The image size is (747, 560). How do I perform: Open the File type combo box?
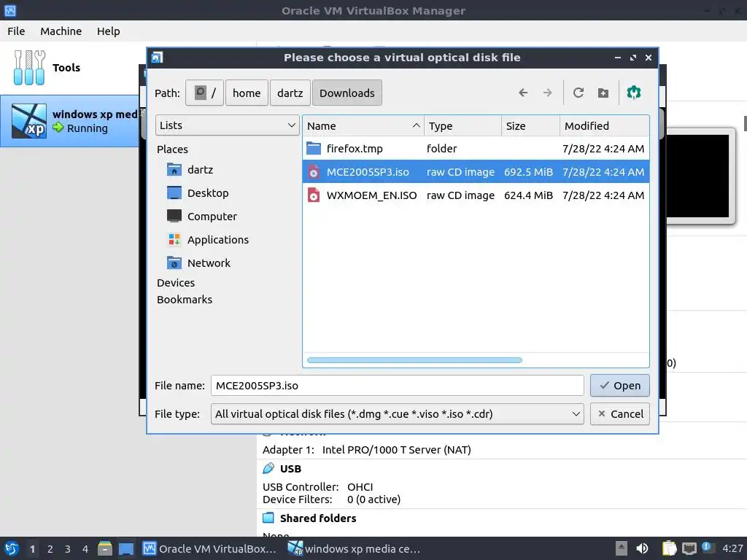pos(398,414)
